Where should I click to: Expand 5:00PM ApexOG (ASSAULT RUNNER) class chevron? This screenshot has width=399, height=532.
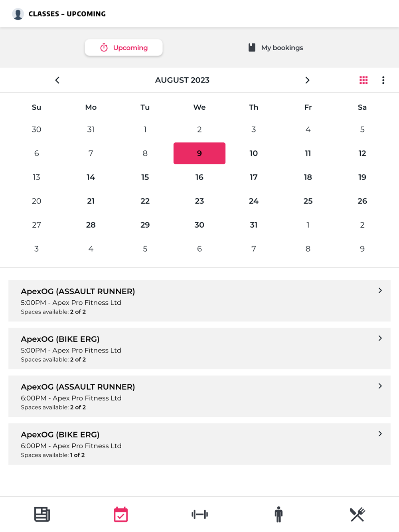(x=380, y=291)
